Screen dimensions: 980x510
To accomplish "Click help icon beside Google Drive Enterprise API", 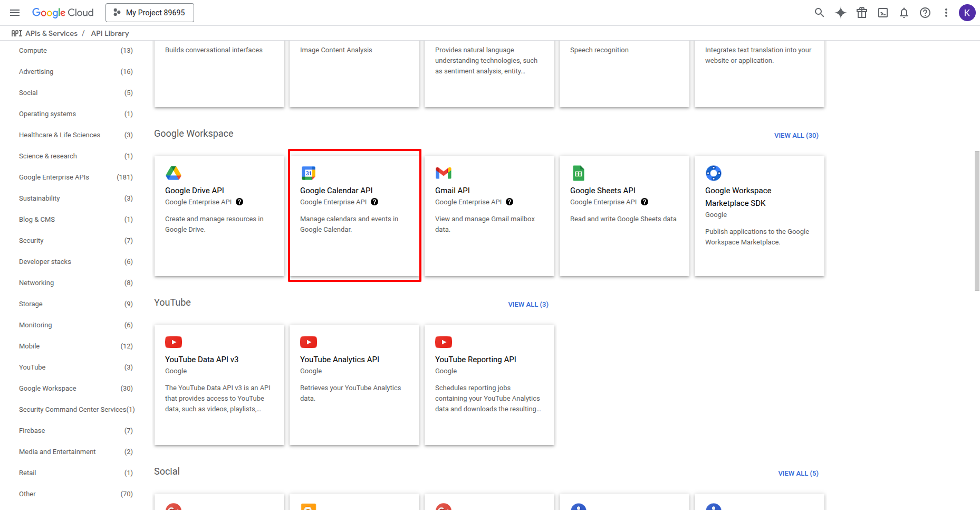I will tap(239, 202).
